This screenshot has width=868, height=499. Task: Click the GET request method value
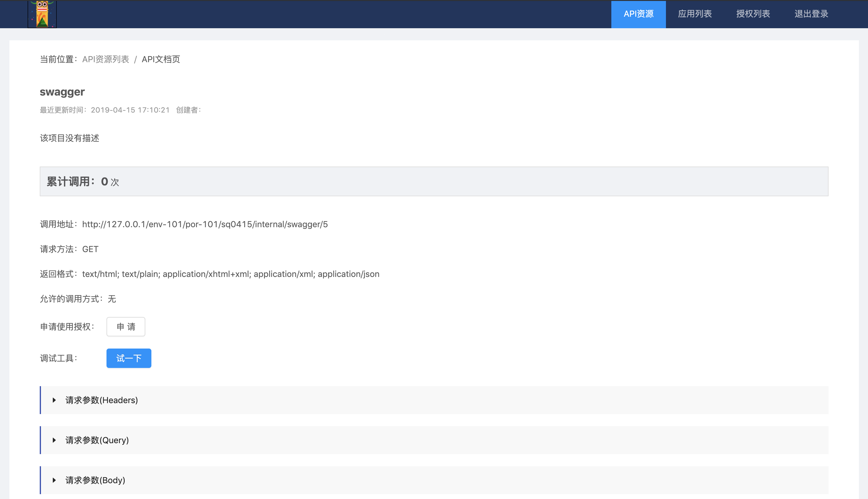pos(90,249)
